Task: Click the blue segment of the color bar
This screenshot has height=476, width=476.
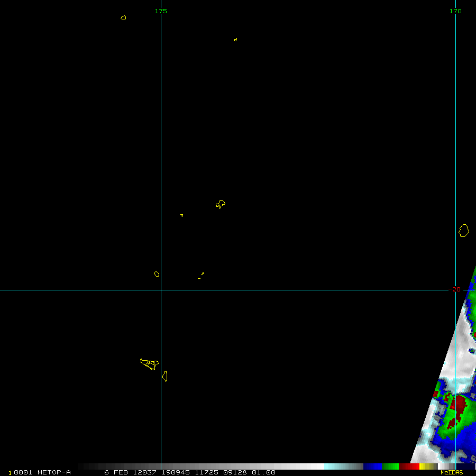Action: pyautogui.click(x=372, y=466)
